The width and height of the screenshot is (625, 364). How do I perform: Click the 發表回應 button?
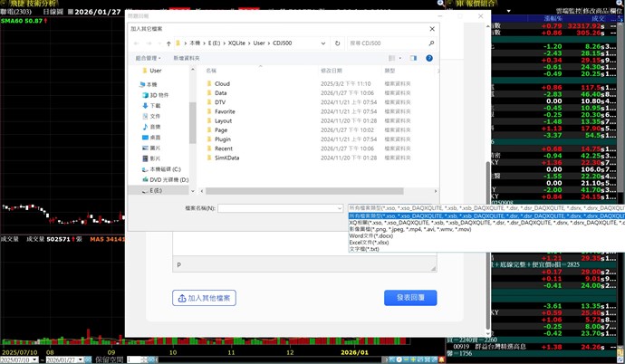point(409,298)
